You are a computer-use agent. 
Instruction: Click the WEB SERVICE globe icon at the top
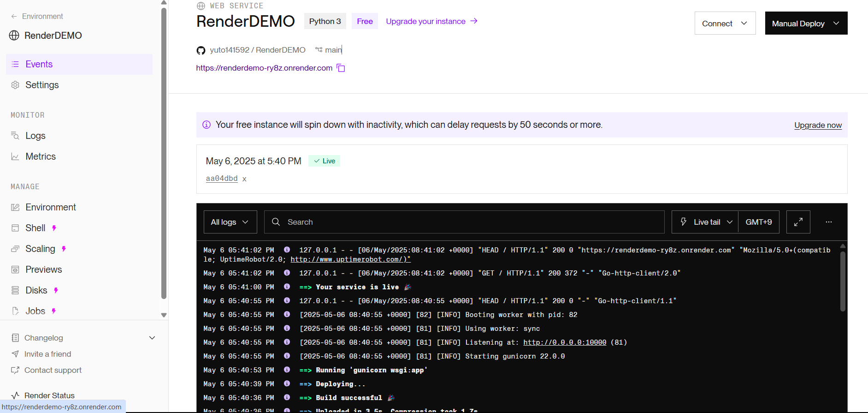pos(201,6)
